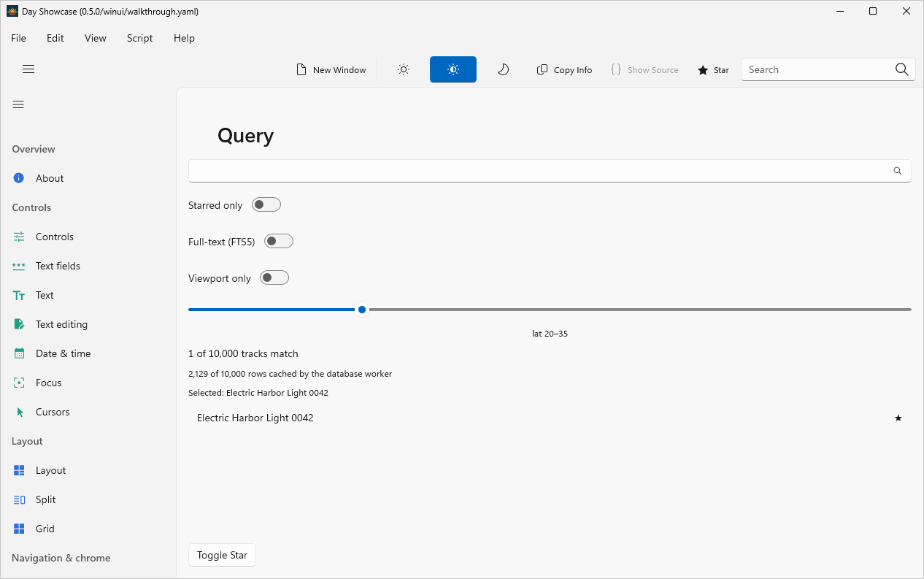This screenshot has width=924, height=579.
Task: Click the Show Source braces icon
Action: pos(616,69)
